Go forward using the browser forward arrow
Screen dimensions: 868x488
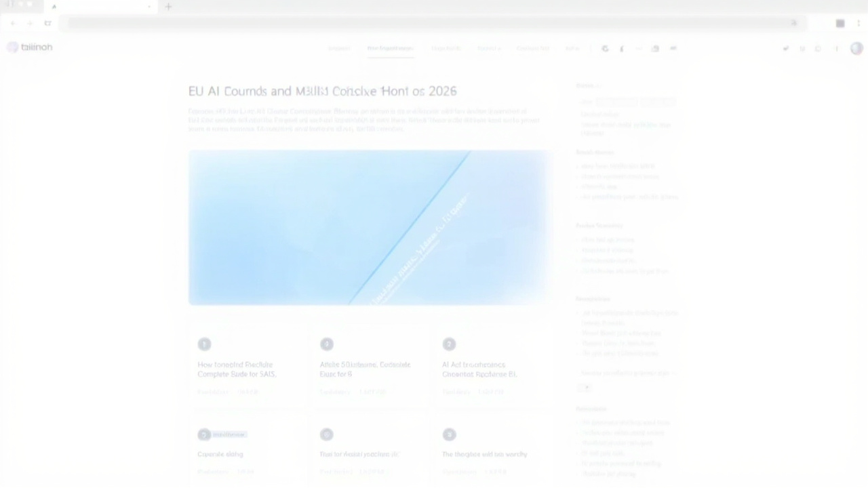(x=30, y=23)
